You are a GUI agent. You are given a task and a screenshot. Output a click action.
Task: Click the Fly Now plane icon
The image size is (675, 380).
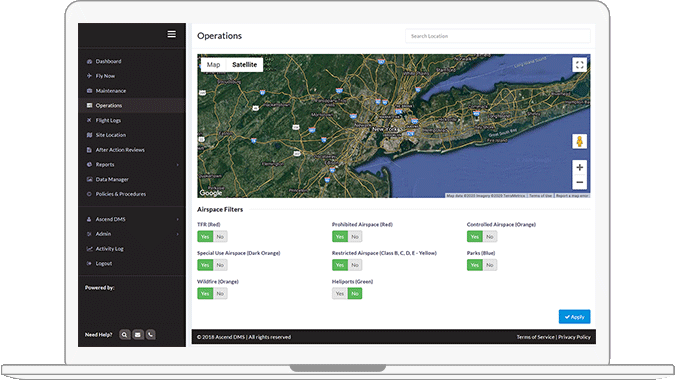(x=90, y=76)
